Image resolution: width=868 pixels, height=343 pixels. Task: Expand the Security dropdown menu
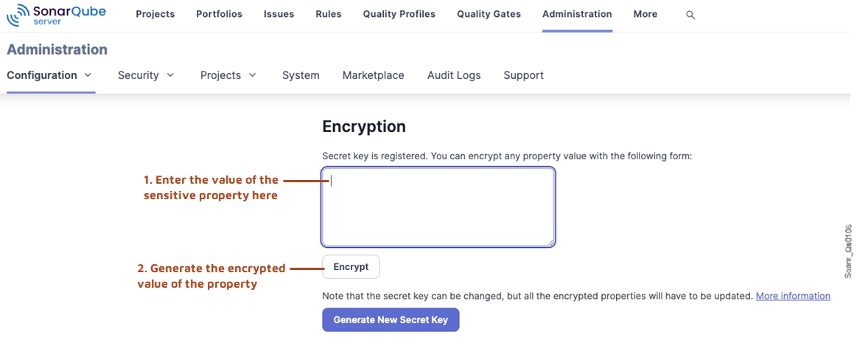click(146, 75)
